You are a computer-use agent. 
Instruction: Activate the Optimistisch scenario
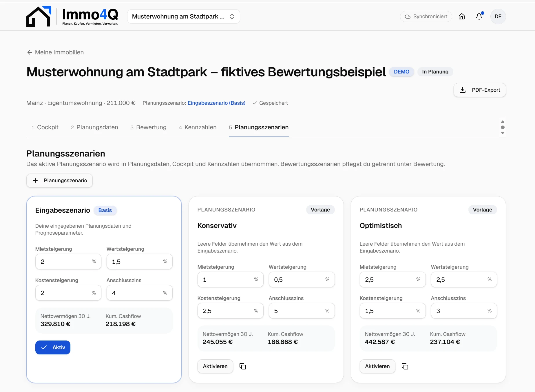377,366
